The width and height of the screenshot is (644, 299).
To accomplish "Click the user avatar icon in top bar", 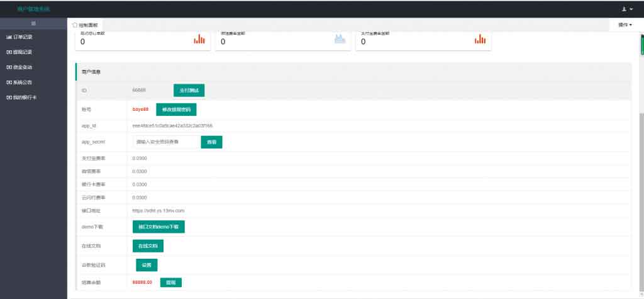I will pos(624,9).
